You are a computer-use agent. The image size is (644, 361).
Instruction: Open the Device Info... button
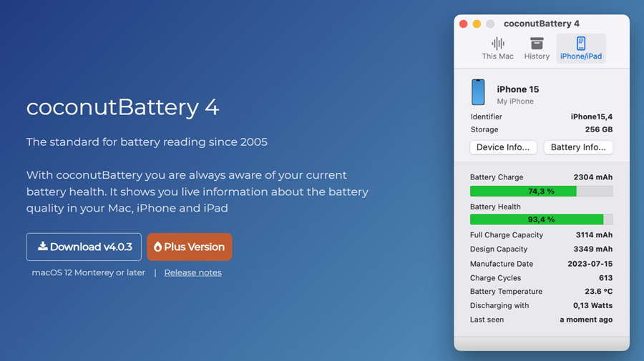503,147
